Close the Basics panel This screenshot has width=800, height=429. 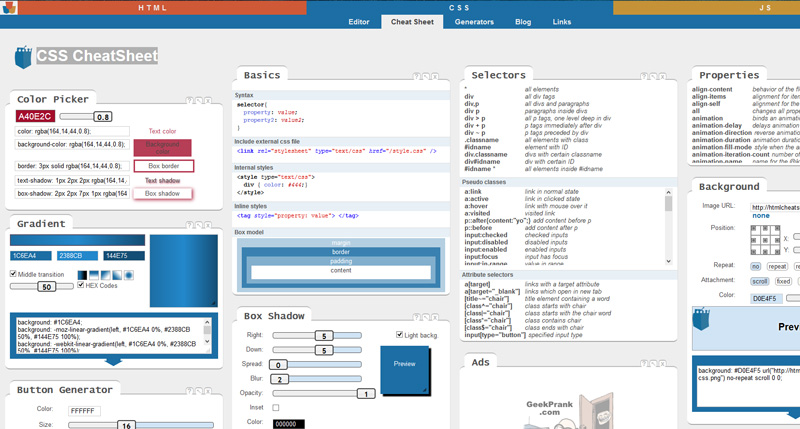pyautogui.click(x=435, y=77)
